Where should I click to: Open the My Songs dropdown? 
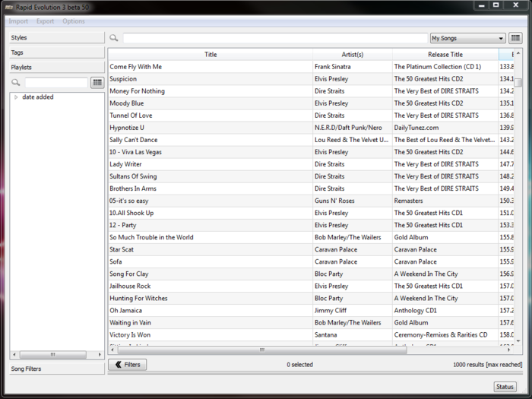pos(468,38)
